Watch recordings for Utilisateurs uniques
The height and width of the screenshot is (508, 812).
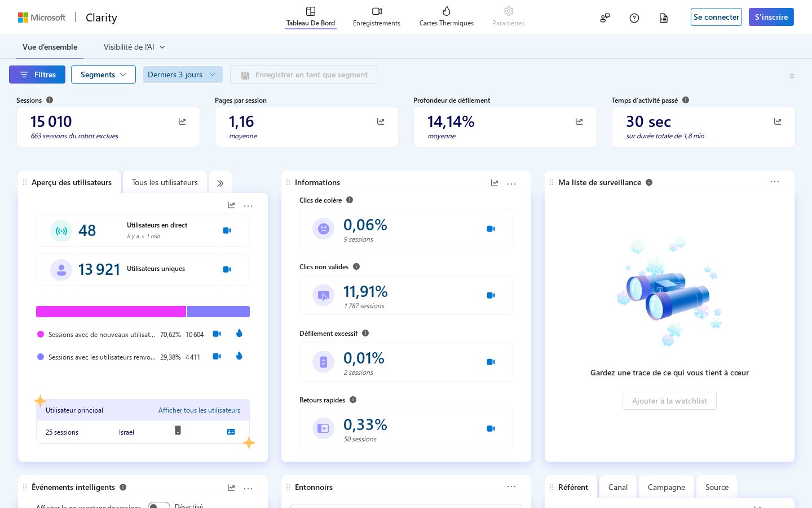tap(227, 269)
